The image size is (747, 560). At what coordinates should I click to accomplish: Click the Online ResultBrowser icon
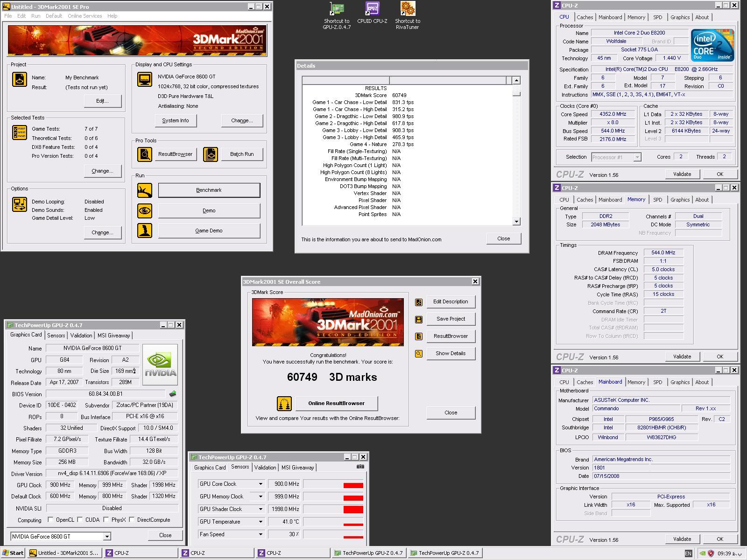click(284, 404)
